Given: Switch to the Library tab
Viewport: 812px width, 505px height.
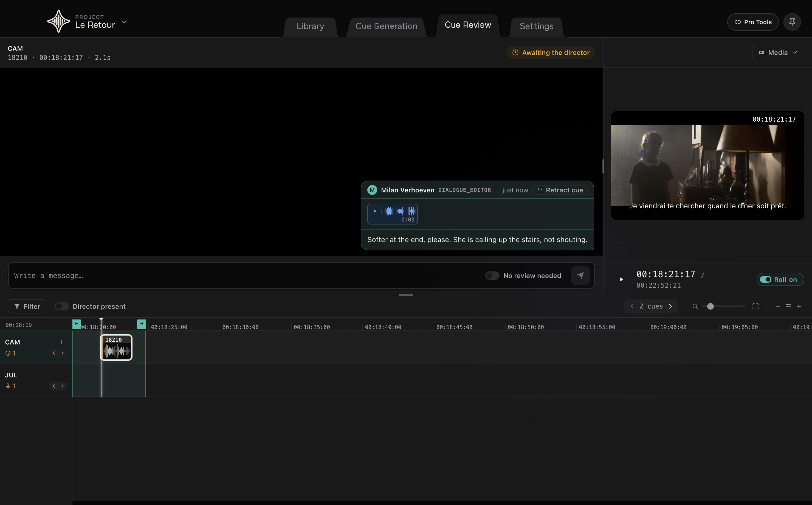Looking at the screenshot, I should [x=310, y=26].
